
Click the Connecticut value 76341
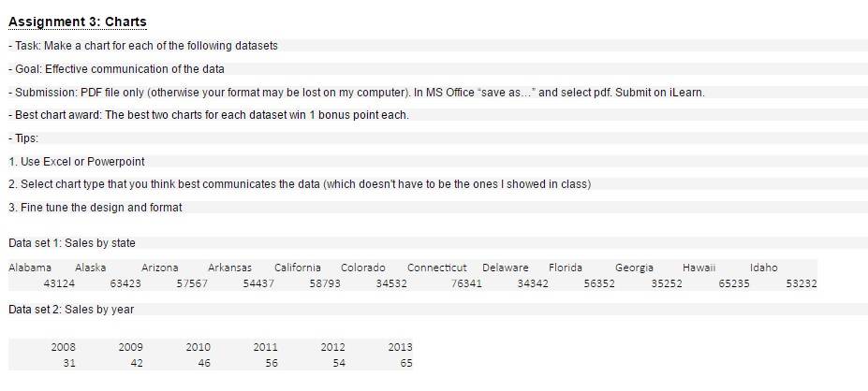point(466,283)
